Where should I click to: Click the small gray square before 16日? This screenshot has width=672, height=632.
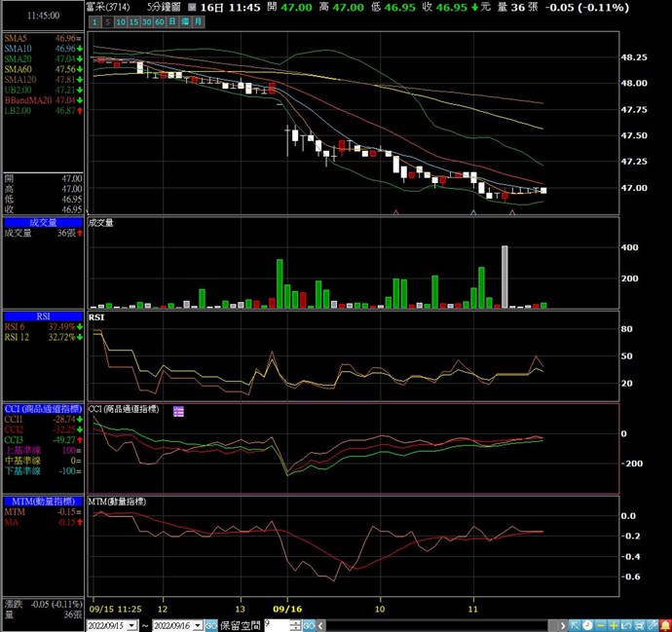point(192,7)
